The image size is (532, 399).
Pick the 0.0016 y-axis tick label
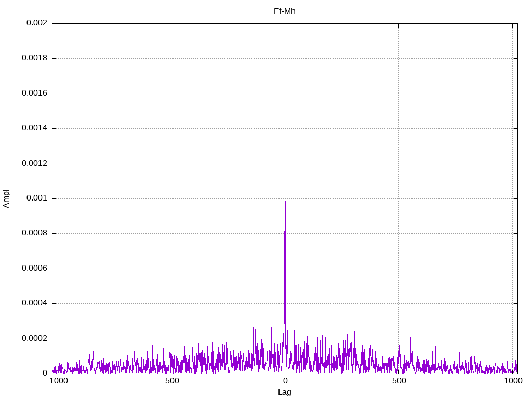pyautogui.click(x=34, y=94)
